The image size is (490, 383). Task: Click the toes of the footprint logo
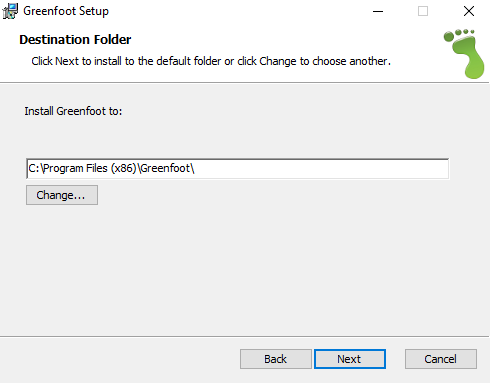coord(459,34)
